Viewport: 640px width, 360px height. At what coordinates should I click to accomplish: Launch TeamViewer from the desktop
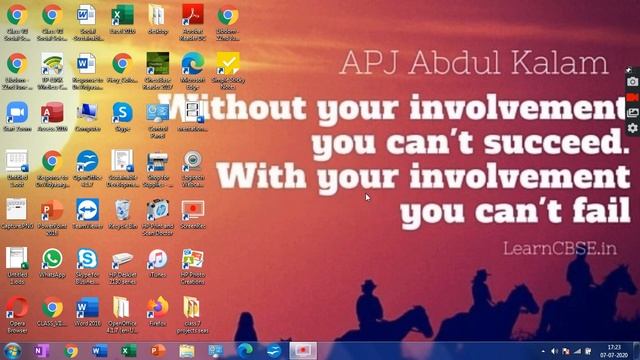pos(87,213)
